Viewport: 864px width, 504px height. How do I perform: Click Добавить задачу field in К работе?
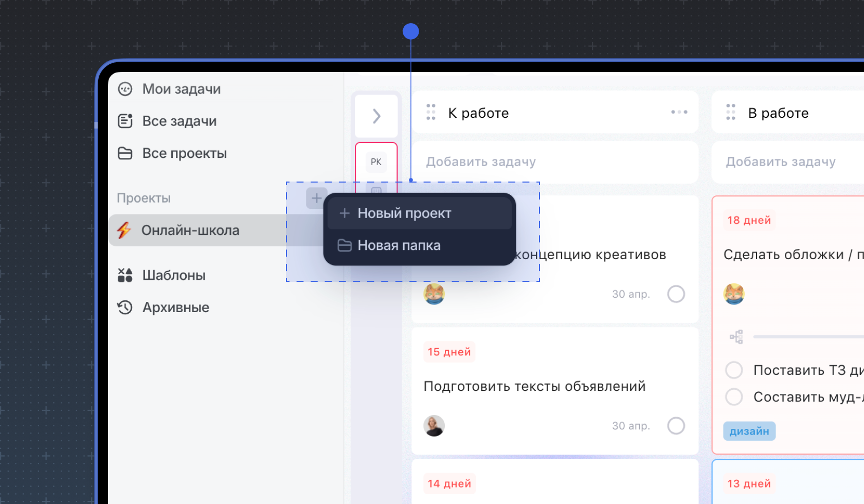point(554,162)
